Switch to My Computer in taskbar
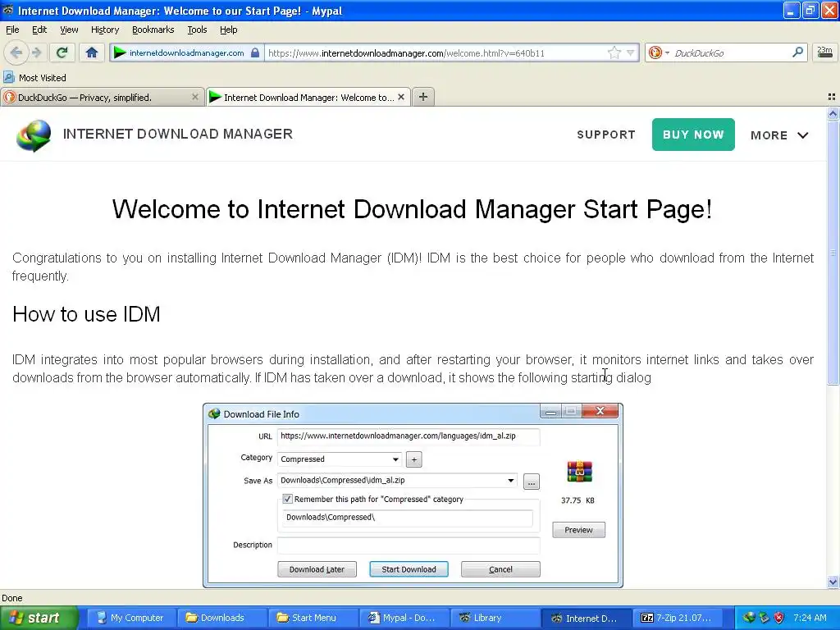 pos(130,618)
